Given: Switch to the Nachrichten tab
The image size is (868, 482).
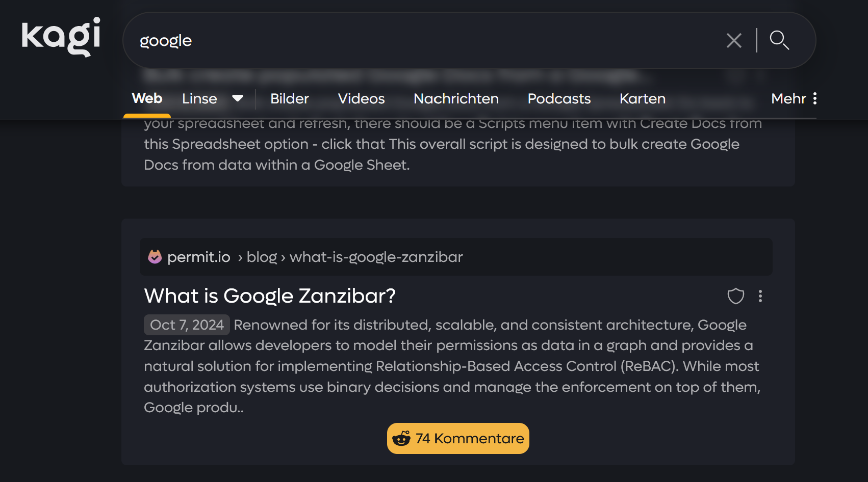Looking at the screenshot, I should (x=456, y=98).
